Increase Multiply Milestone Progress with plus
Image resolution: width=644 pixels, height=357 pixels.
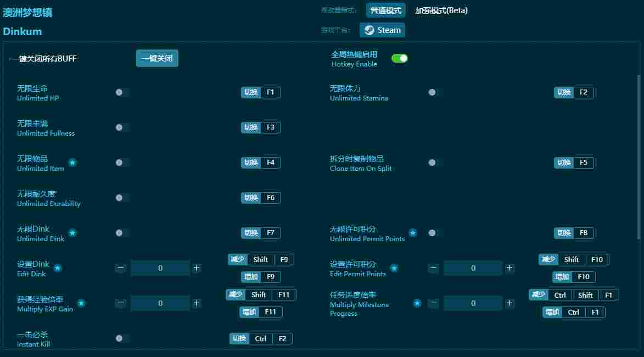coord(509,303)
